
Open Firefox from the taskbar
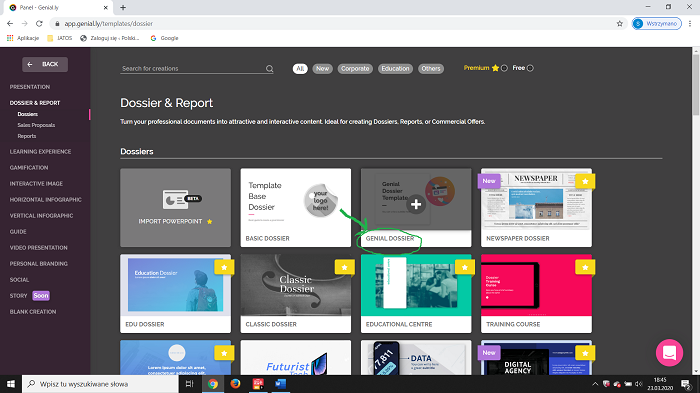(x=235, y=384)
